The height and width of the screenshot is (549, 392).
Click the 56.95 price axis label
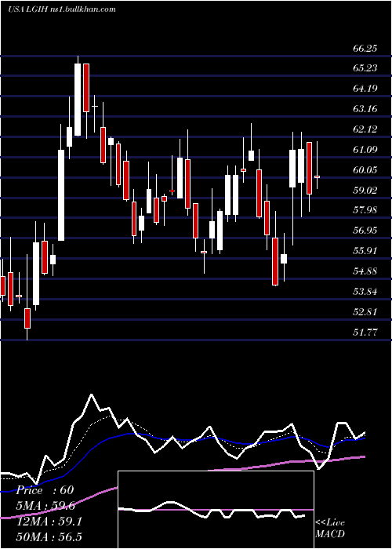[365, 231]
